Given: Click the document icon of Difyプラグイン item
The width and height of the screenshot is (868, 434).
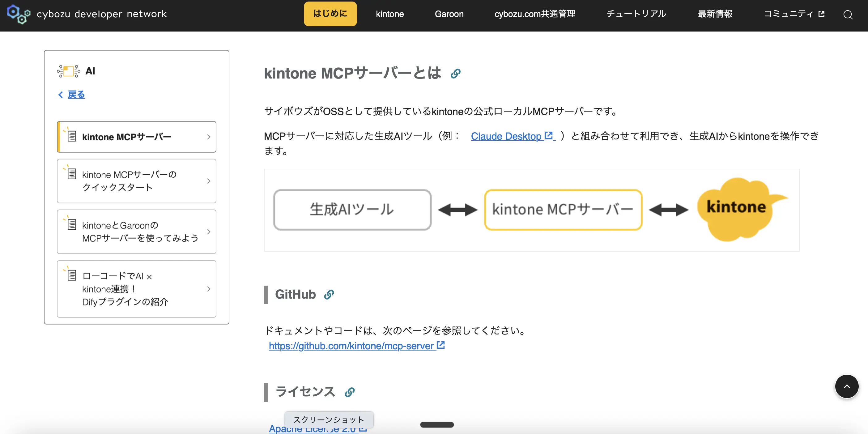Looking at the screenshot, I should tap(71, 275).
